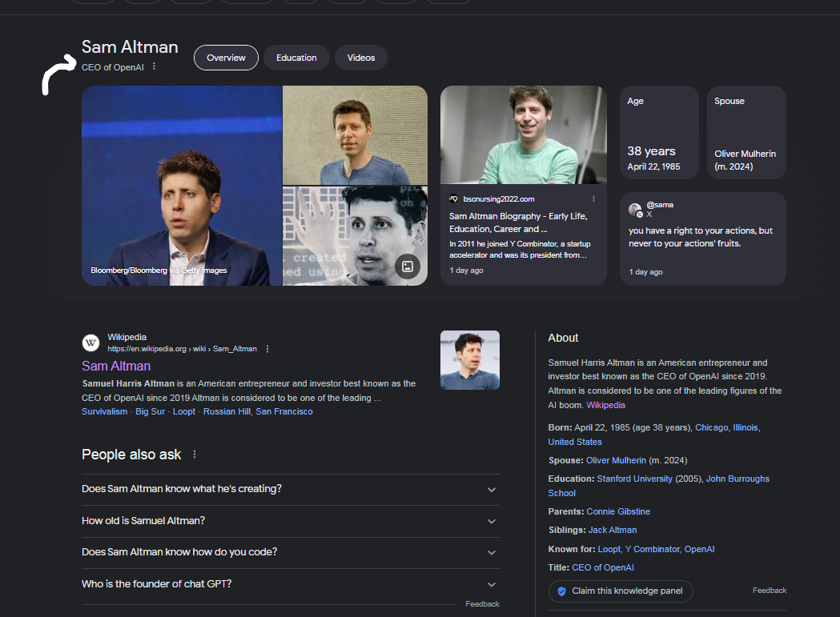Open the Loopt sublink under the Wikipedia result
Image resolution: width=840 pixels, height=617 pixels.
tap(183, 411)
